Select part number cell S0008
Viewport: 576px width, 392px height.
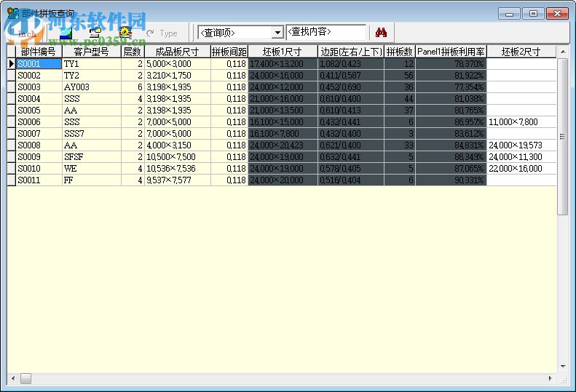[x=39, y=145]
